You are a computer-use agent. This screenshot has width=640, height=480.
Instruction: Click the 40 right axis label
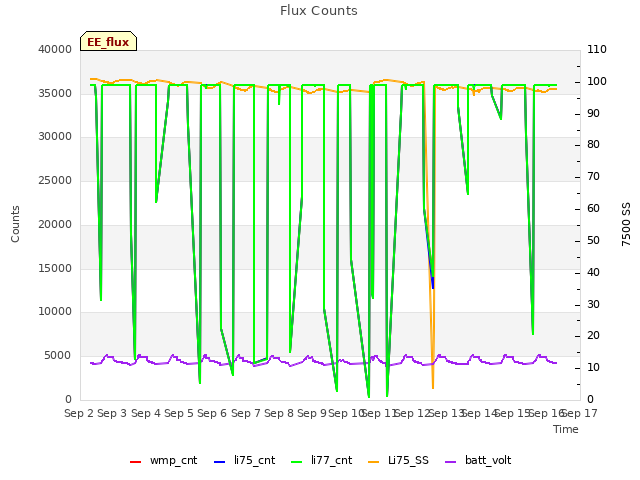click(x=593, y=272)
